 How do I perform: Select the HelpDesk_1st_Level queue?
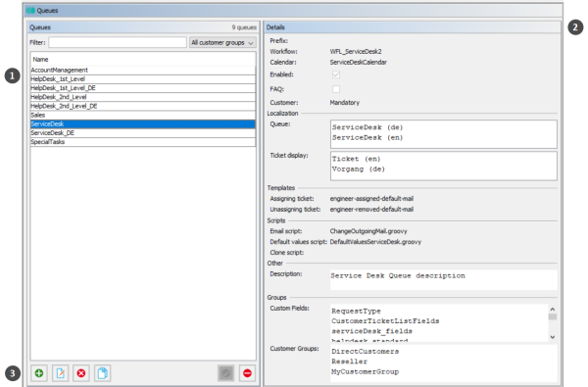tap(143, 79)
